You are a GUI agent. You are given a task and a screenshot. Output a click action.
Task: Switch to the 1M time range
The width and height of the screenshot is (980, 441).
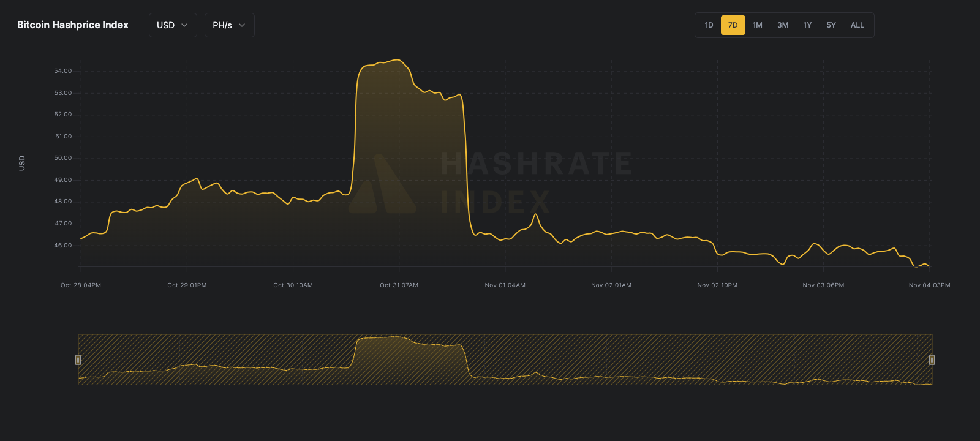pyautogui.click(x=758, y=25)
